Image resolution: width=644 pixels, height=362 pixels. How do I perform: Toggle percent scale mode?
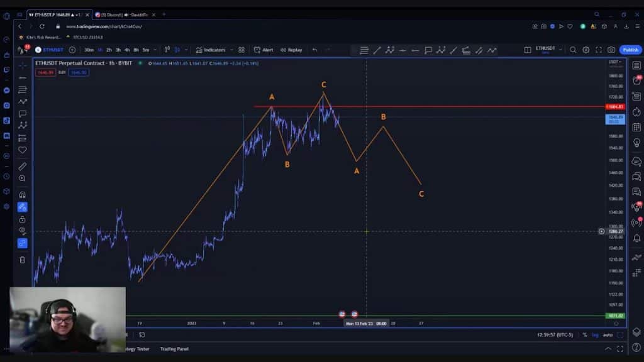[x=585, y=335]
